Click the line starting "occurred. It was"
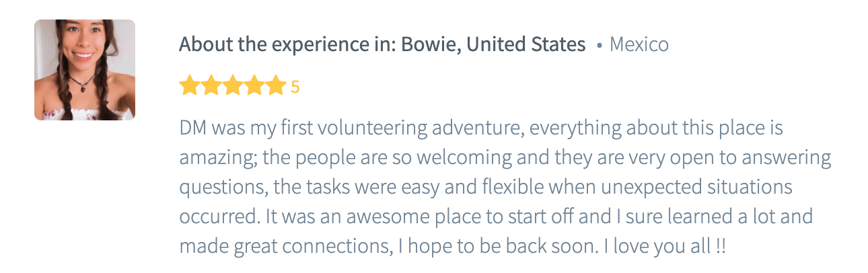868x273 pixels. [x=495, y=217]
